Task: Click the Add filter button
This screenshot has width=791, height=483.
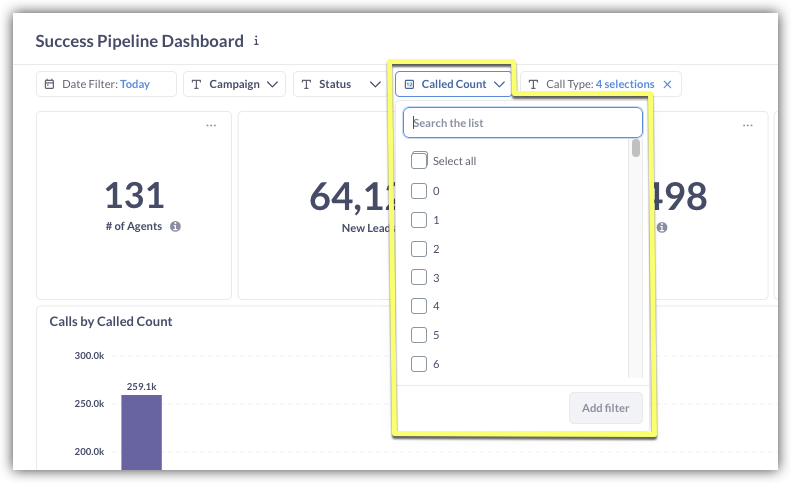Action: [x=606, y=408]
